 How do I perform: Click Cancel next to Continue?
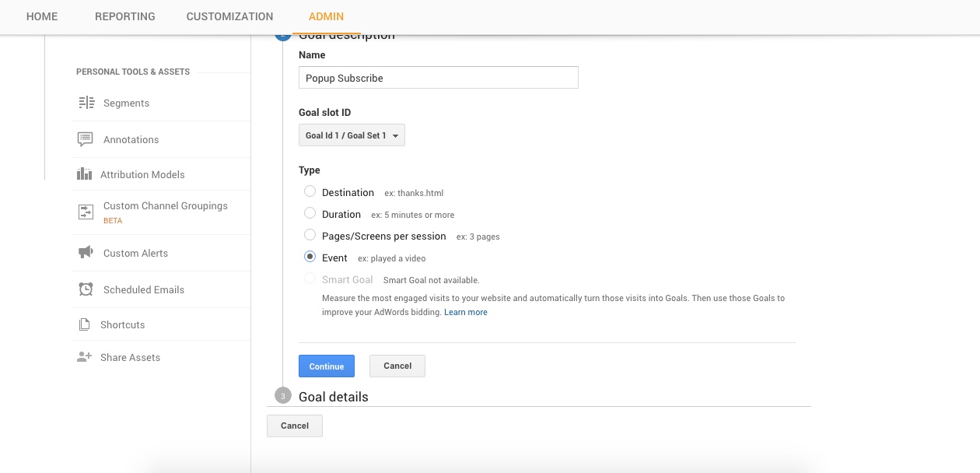pyautogui.click(x=397, y=366)
